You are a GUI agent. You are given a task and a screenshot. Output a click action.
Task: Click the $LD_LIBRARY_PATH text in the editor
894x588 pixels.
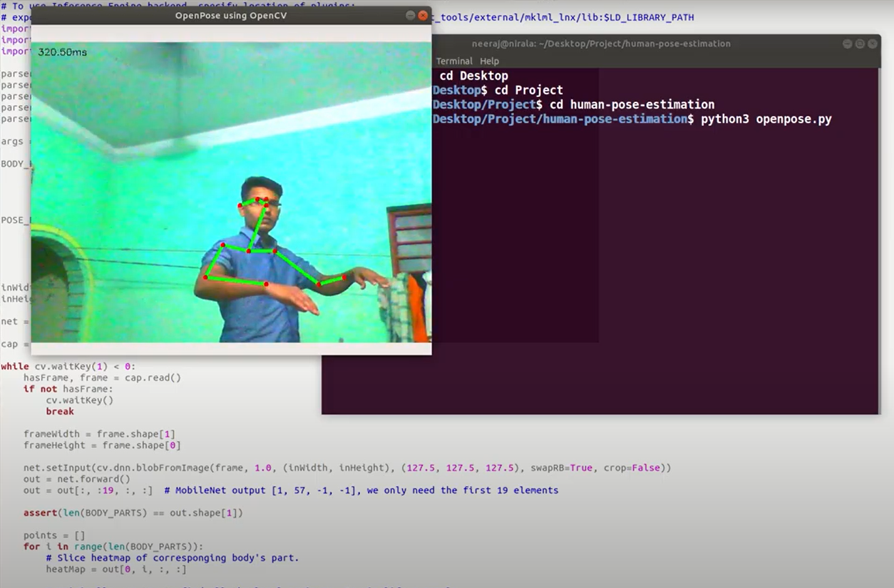tap(649, 18)
